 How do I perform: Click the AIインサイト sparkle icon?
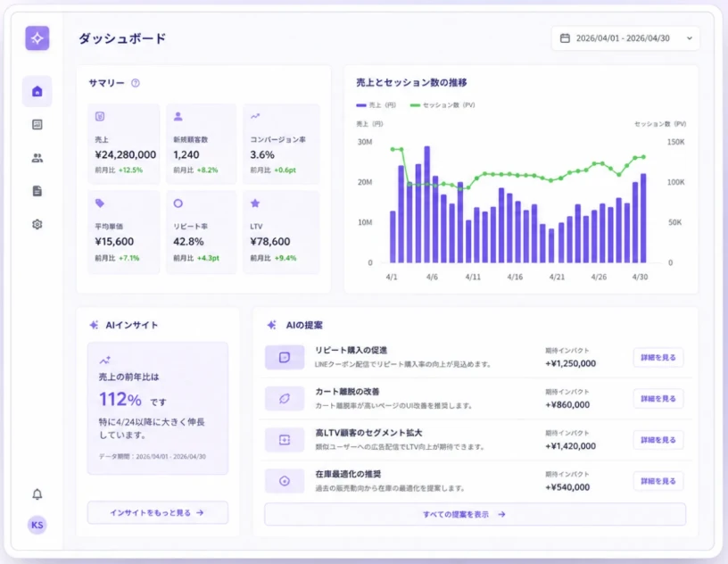pyautogui.click(x=94, y=325)
